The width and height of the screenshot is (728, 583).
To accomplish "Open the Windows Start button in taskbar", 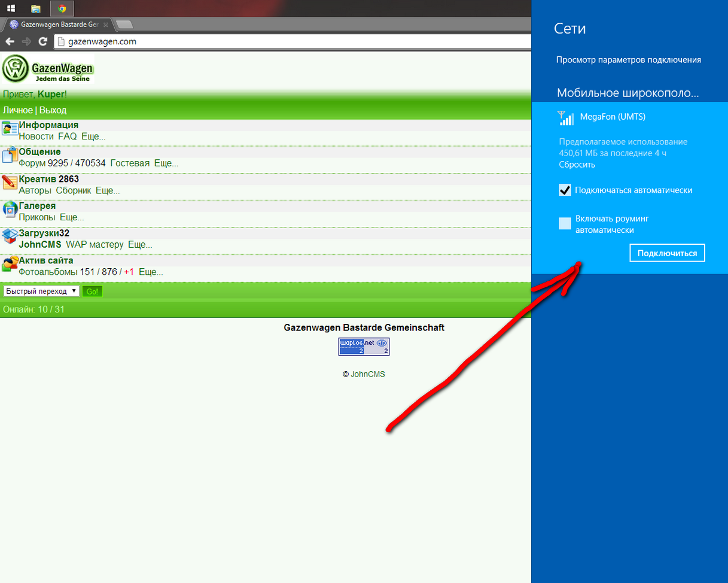I will pyautogui.click(x=11, y=8).
